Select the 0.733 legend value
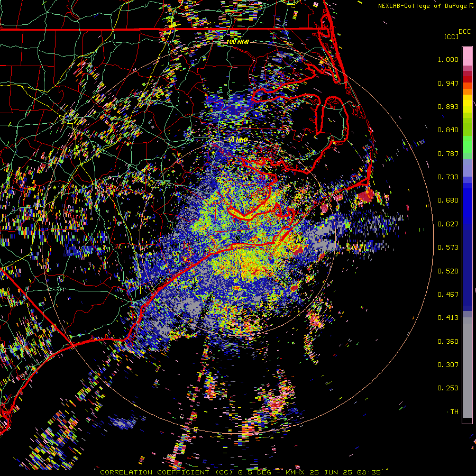 click(448, 177)
